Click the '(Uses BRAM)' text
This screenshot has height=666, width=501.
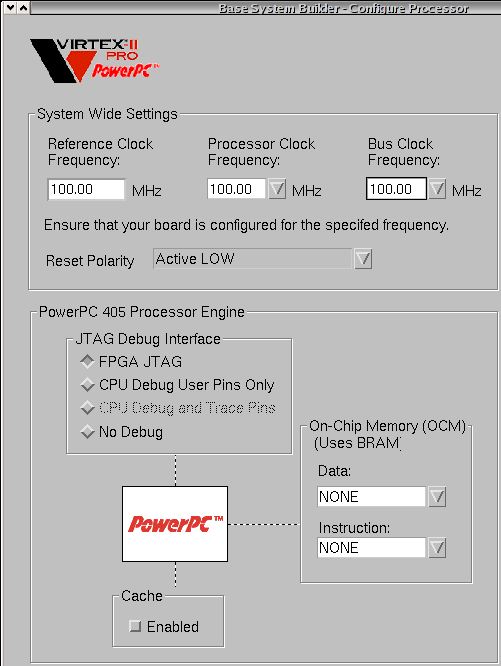357,443
